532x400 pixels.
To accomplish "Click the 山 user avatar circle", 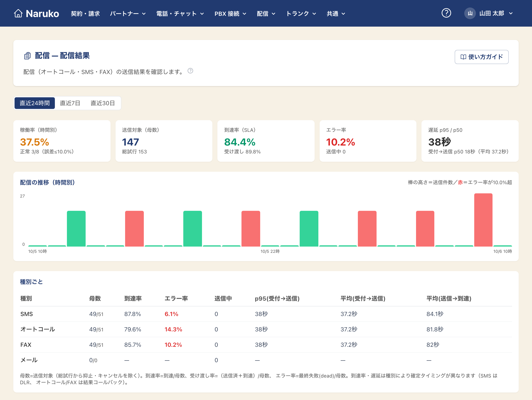I will [470, 14].
